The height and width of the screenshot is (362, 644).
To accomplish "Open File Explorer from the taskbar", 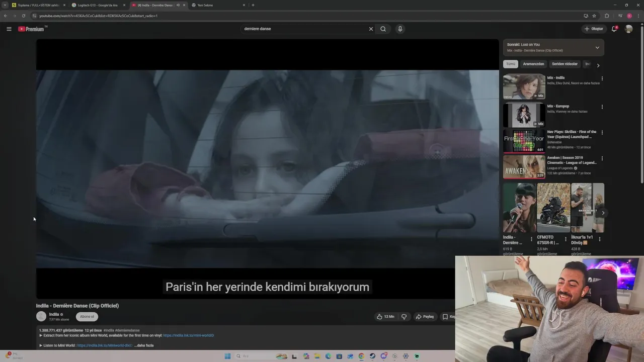I will 317,356.
